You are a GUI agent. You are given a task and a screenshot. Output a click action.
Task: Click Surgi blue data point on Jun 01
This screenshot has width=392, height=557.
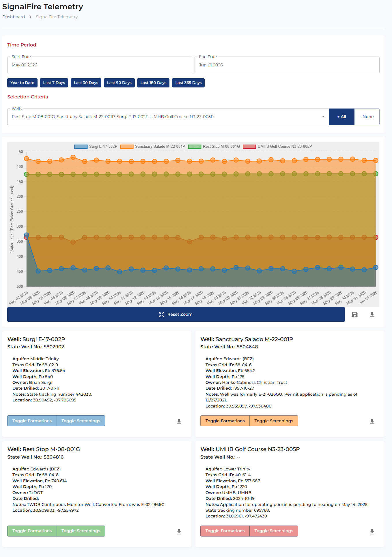[376, 268]
